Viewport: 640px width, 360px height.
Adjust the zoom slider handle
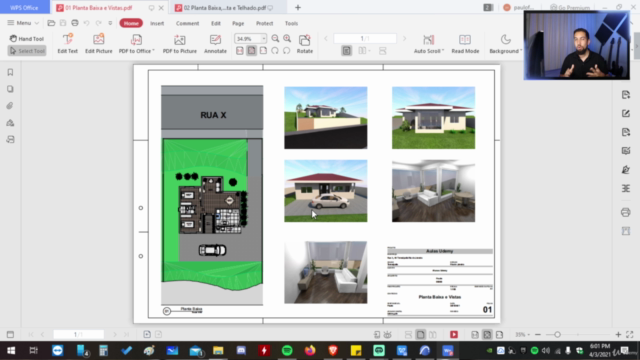(557, 335)
